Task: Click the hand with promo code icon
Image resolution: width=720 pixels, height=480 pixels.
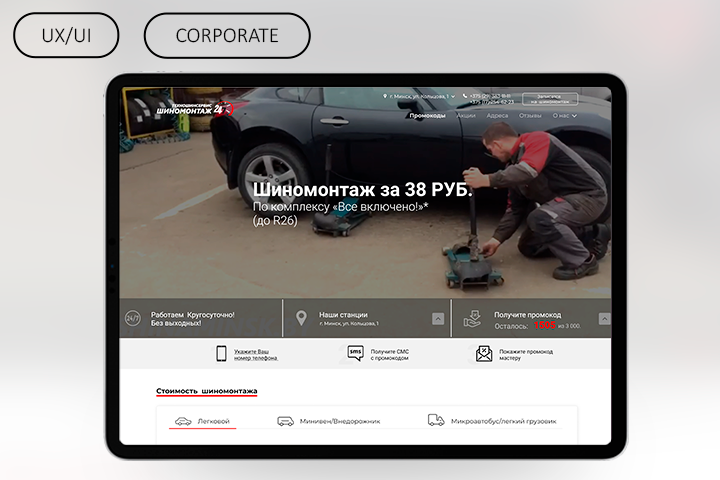Action: coord(472,318)
